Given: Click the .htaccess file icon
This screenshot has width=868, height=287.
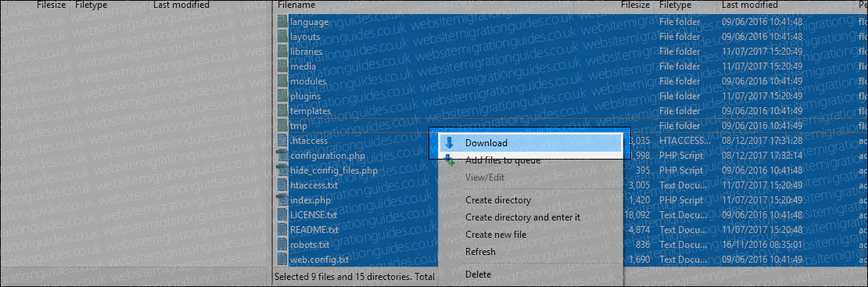Looking at the screenshot, I should 282,141.
